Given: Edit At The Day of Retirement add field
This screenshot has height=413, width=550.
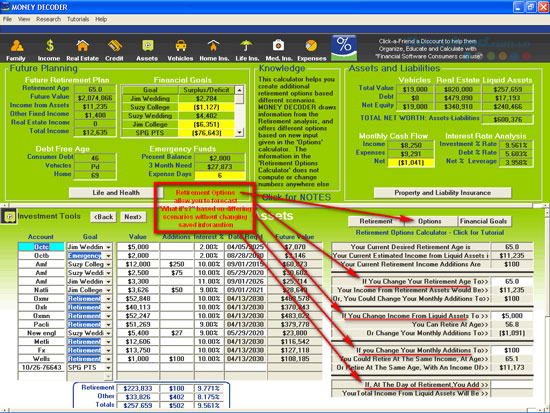Looking at the screenshot, I should click(x=512, y=385).
